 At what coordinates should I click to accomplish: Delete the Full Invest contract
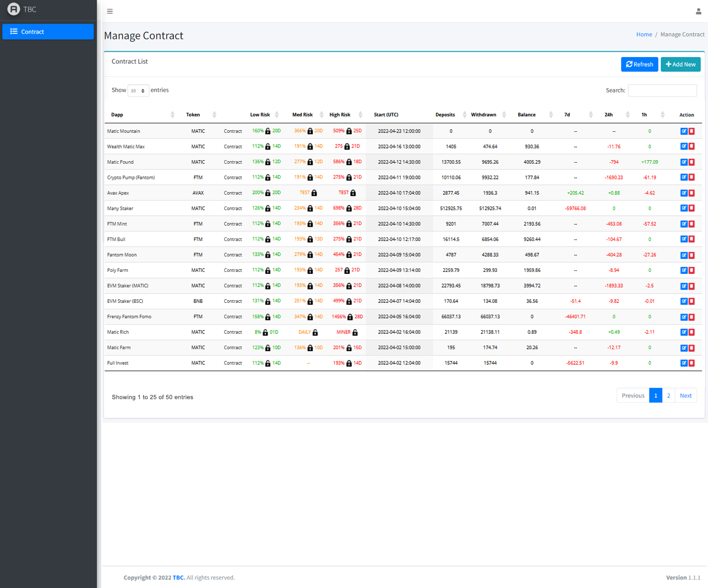point(692,363)
